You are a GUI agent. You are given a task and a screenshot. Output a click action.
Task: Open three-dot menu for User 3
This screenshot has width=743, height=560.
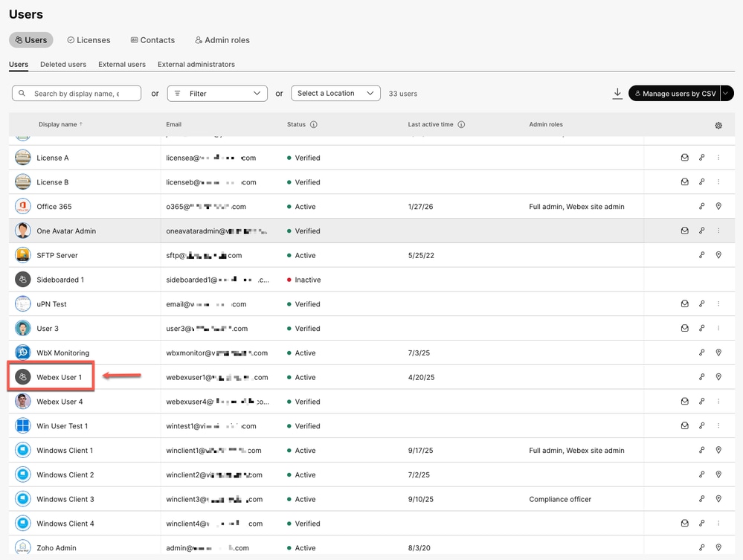click(718, 328)
